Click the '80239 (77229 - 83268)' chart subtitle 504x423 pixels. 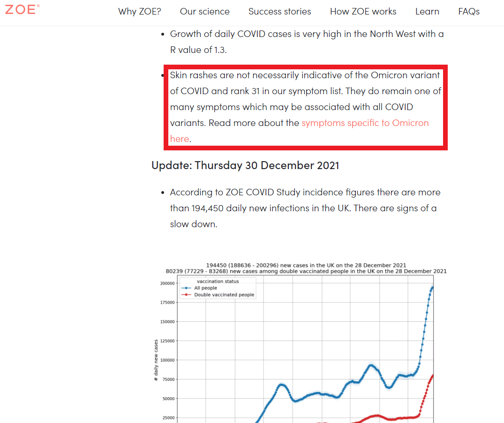[306, 271]
